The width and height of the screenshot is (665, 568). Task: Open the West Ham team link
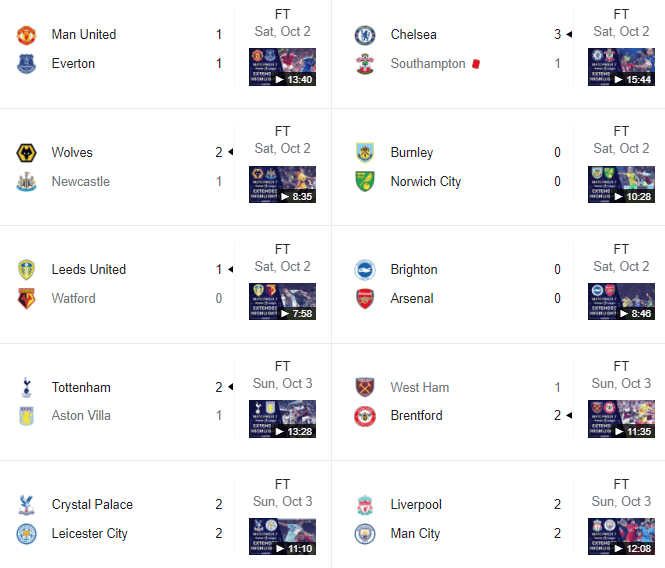[x=420, y=387]
